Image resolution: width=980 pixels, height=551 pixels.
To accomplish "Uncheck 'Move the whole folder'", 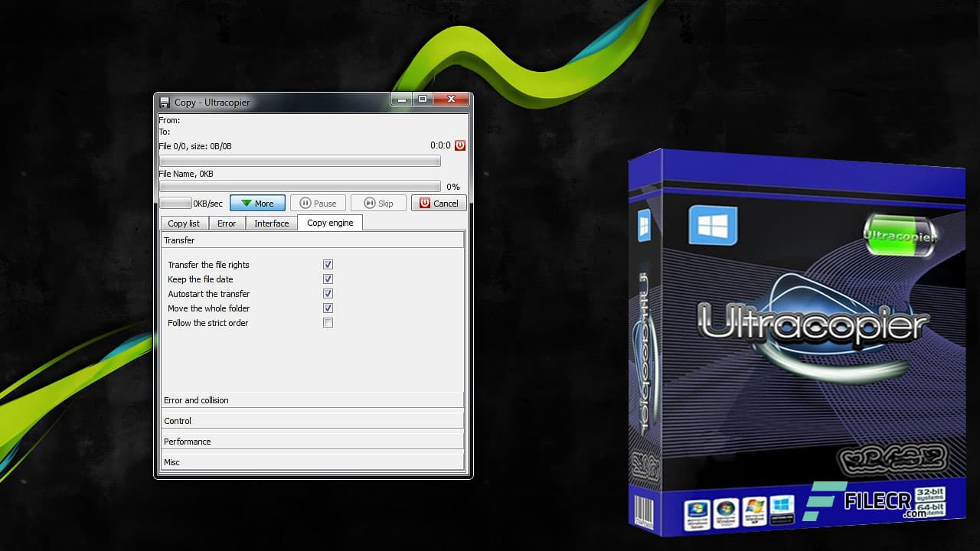I will click(x=328, y=308).
